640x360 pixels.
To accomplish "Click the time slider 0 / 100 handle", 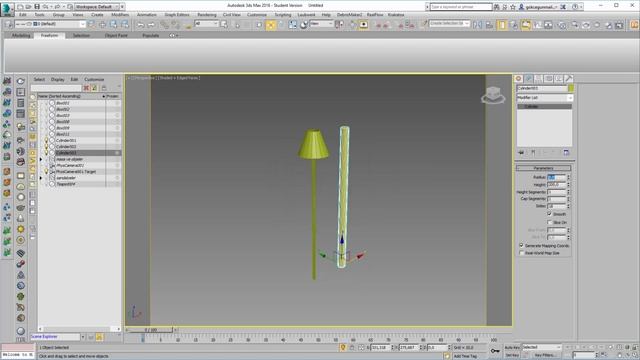I will [151, 329].
